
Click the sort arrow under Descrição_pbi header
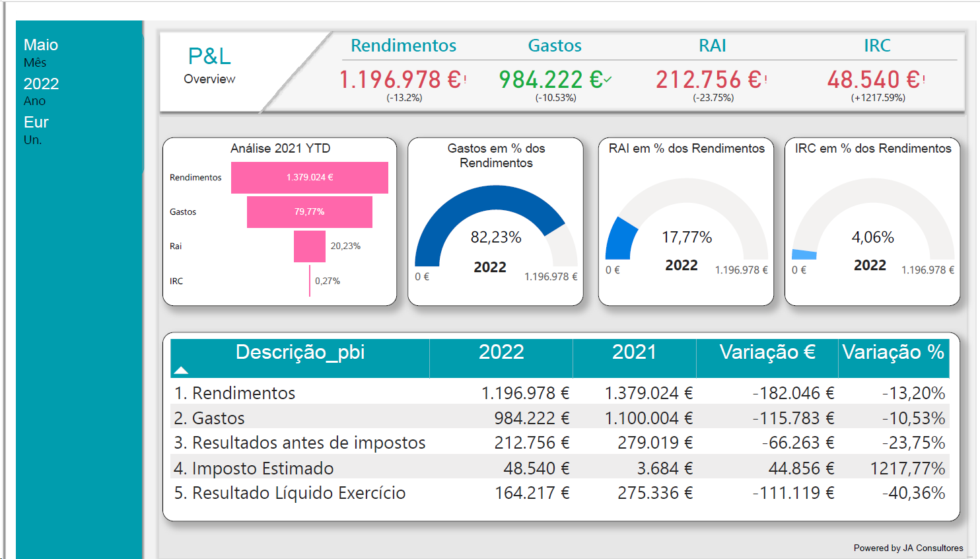[181, 370]
